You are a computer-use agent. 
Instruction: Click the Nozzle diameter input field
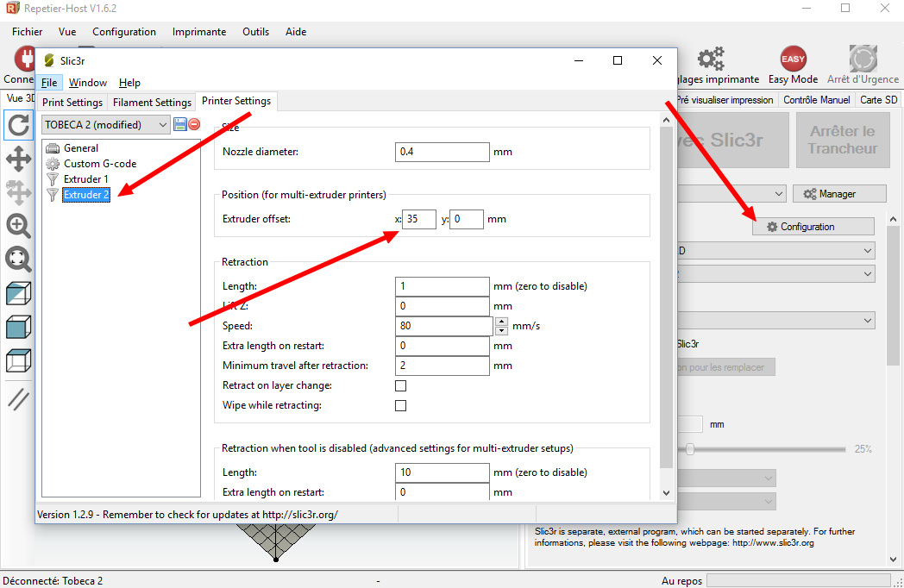point(442,152)
